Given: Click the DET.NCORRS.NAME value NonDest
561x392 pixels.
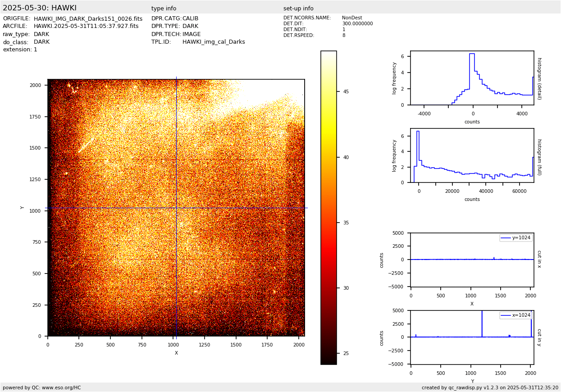Looking at the screenshot, I should pos(352,18).
